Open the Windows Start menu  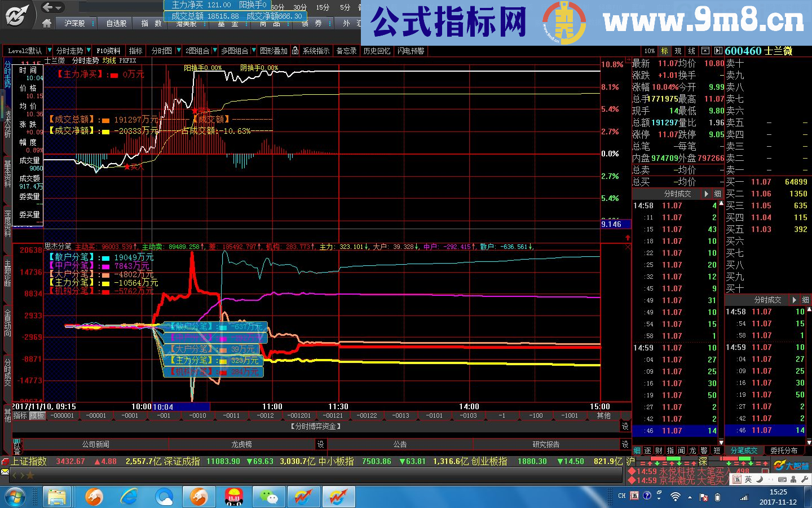pos(15,497)
